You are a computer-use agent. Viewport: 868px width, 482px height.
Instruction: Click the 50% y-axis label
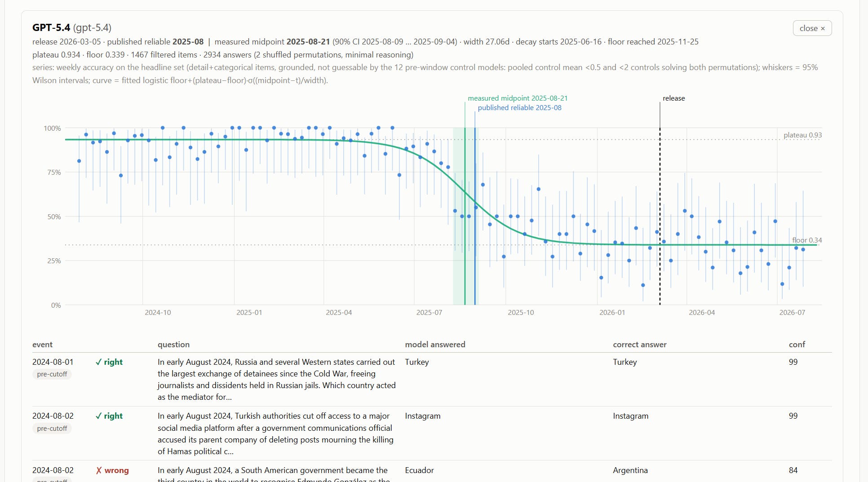click(53, 217)
